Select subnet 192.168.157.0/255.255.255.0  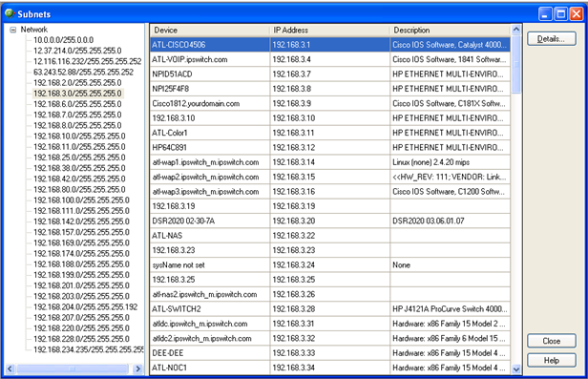tap(81, 232)
